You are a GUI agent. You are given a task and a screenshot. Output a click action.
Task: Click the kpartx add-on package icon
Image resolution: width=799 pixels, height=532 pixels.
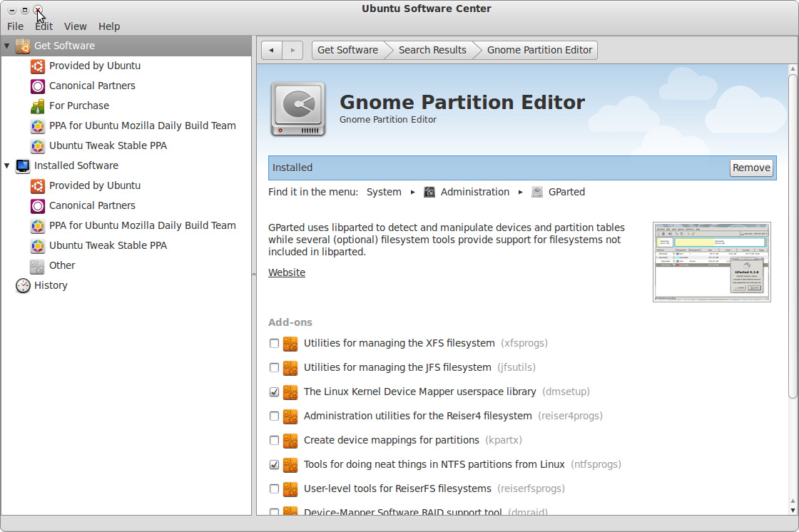(290, 440)
